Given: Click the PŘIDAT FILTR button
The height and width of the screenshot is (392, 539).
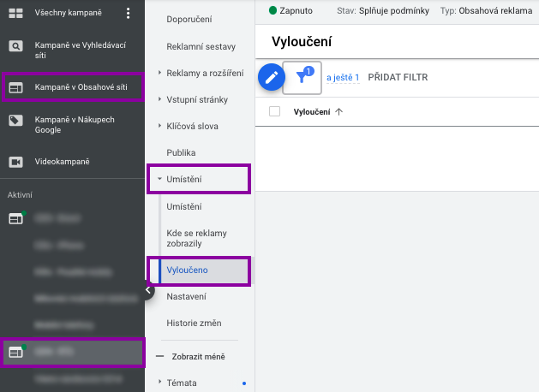Looking at the screenshot, I should (398, 77).
